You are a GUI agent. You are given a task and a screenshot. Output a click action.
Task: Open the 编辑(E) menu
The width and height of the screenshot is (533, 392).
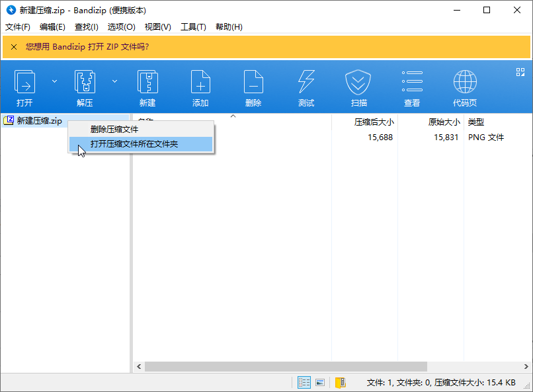[x=52, y=27]
